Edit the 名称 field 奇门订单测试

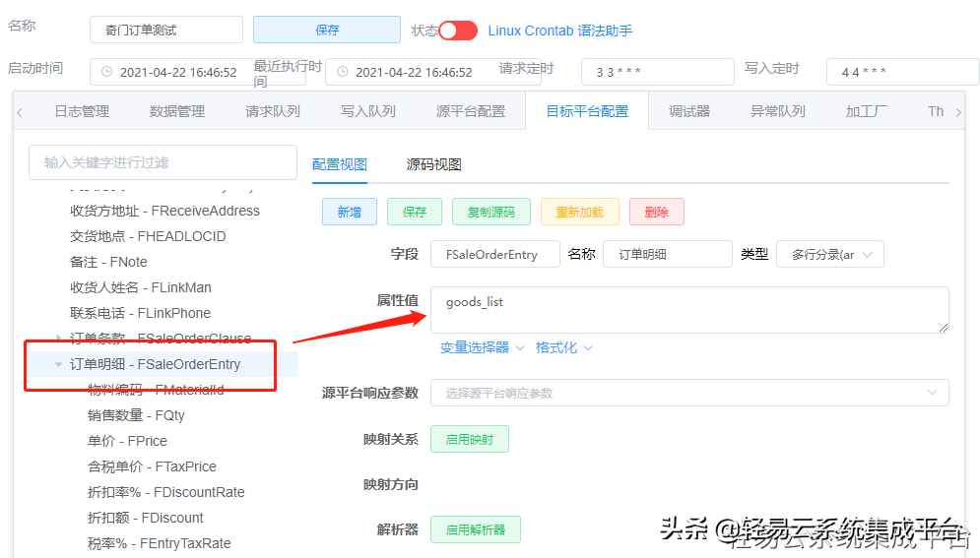(166, 30)
